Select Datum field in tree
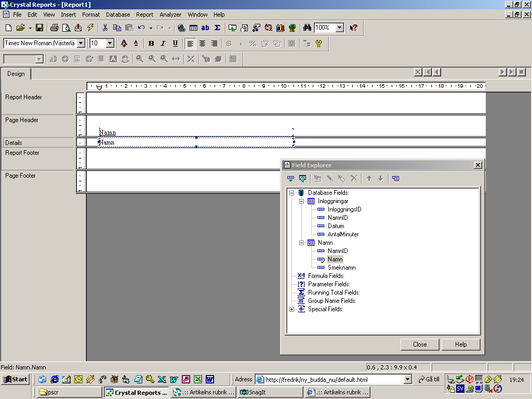This screenshot has width=532, height=399. tap(336, 226)
